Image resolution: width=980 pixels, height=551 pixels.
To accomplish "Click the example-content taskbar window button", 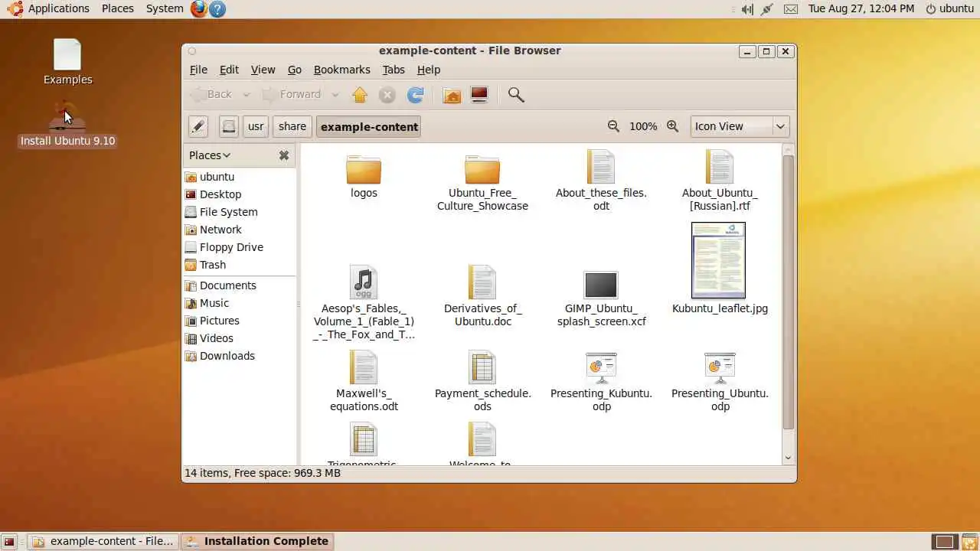I will click(103, 541).
